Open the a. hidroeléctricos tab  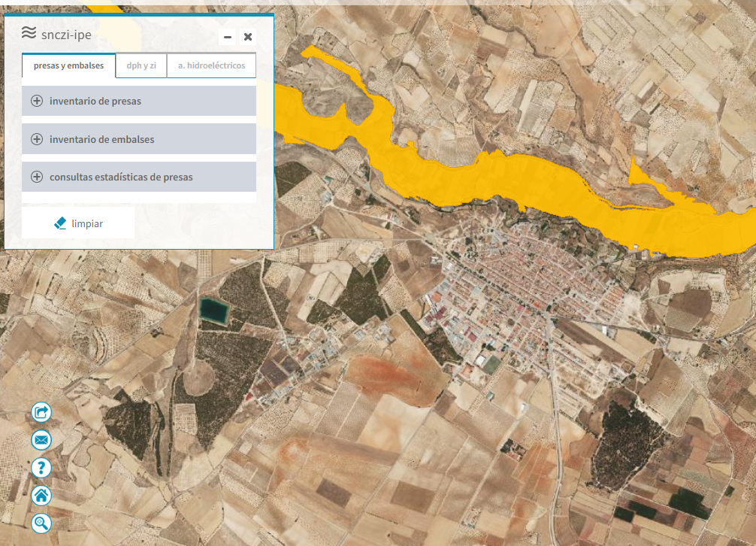pos(211,65)
